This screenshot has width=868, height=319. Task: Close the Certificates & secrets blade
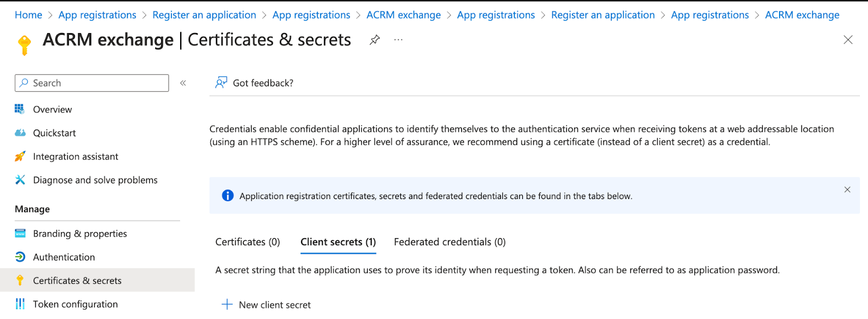point(848,40)
